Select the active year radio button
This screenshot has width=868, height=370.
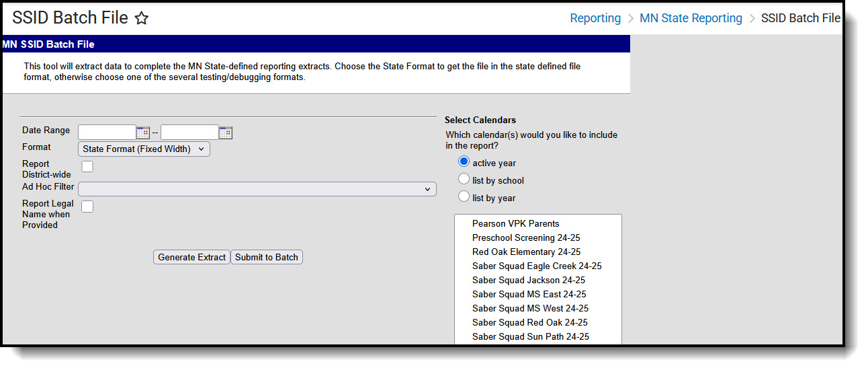[x=464, y=162]
